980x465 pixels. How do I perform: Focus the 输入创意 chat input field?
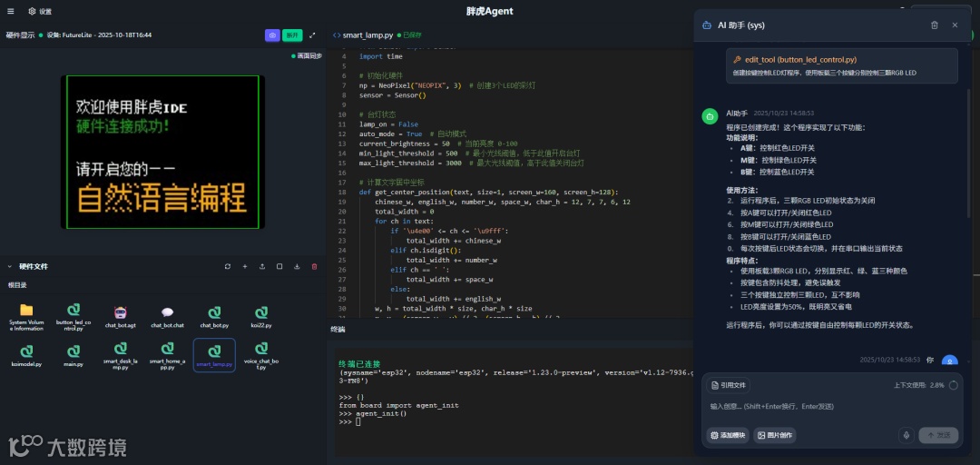832,407
